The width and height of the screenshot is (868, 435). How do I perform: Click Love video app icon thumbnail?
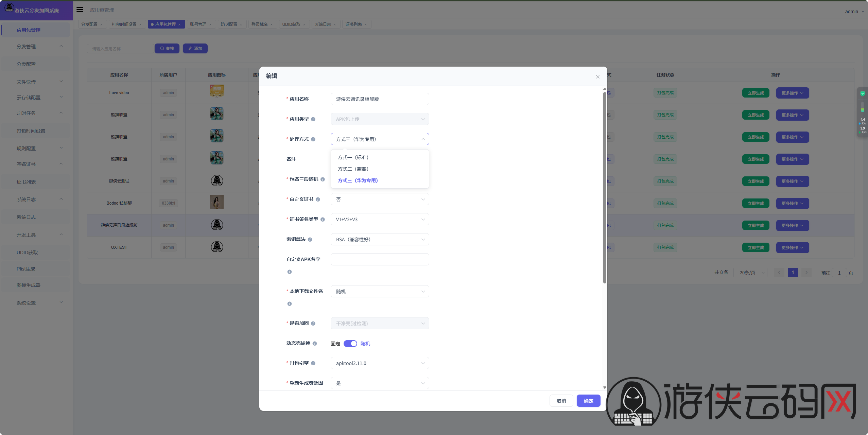click(x=216, y=91)
